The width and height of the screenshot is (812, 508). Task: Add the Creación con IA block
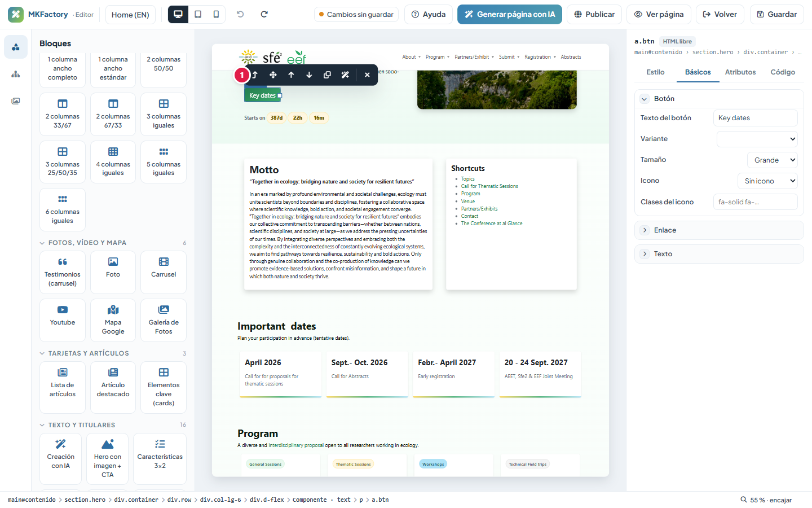pos(61,459)
